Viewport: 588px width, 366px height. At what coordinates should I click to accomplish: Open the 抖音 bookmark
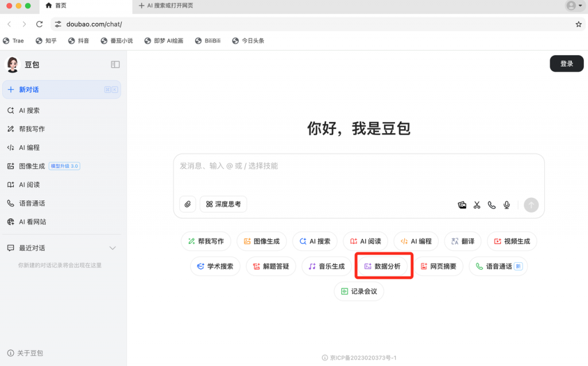pos(79,41)
